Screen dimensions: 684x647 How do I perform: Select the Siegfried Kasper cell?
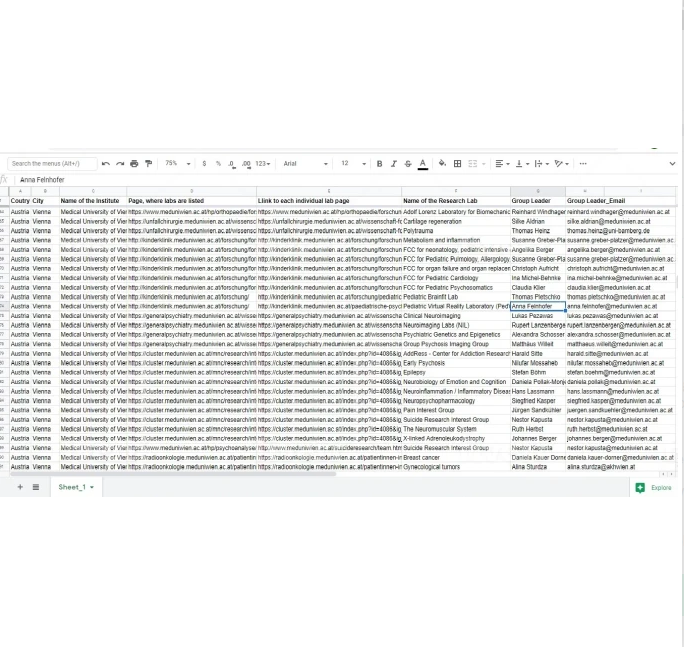(538, 401)
